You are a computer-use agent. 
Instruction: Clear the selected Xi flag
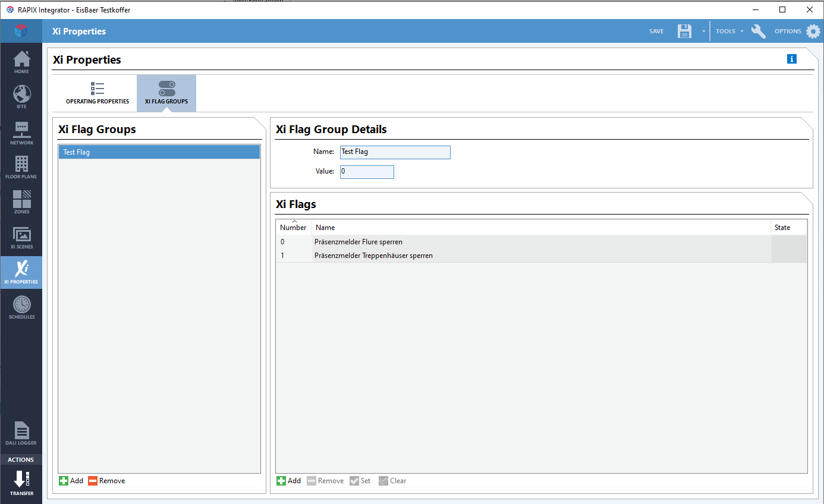392,481
